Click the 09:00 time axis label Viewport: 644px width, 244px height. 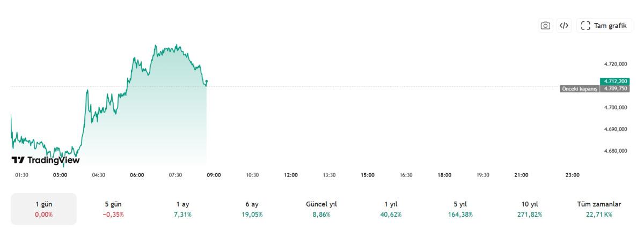tap(214, 175)
